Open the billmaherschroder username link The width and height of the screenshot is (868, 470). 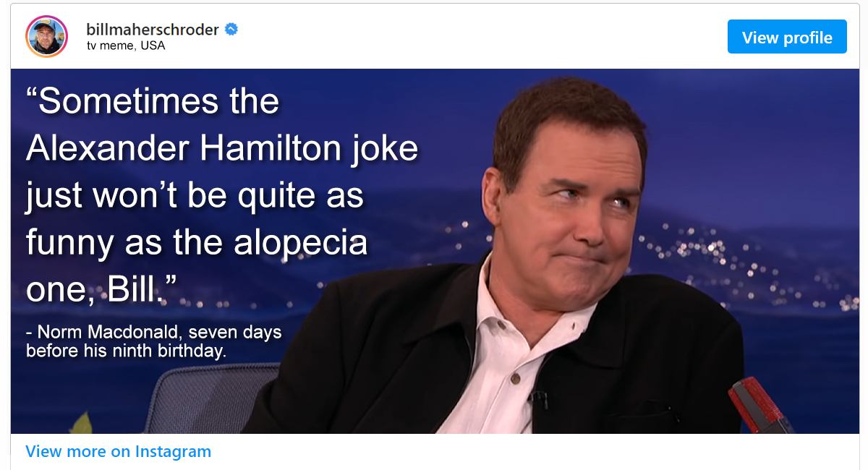pos(152,30)
